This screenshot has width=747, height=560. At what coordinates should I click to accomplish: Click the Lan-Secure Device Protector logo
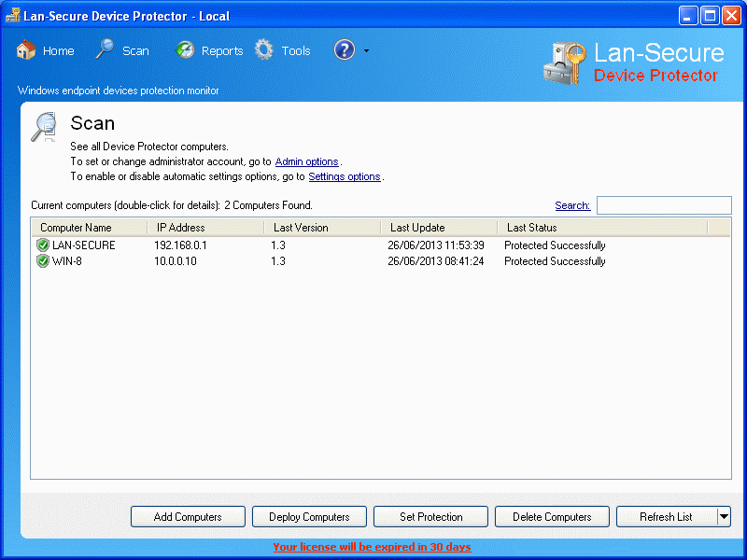[634, 63]
